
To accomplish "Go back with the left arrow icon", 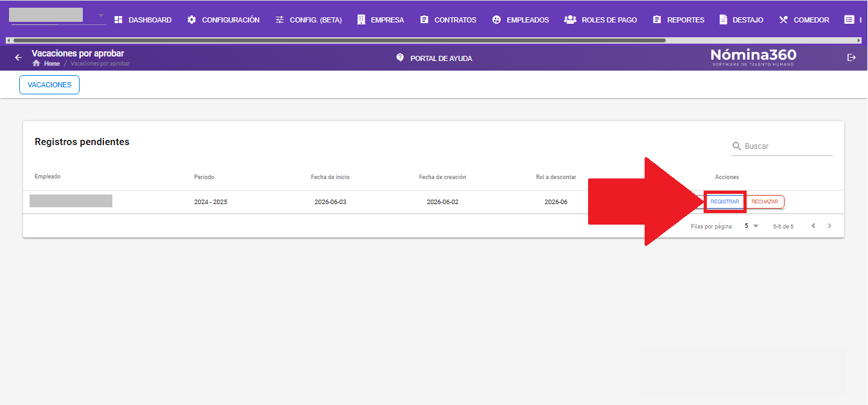I will [18, 57].
